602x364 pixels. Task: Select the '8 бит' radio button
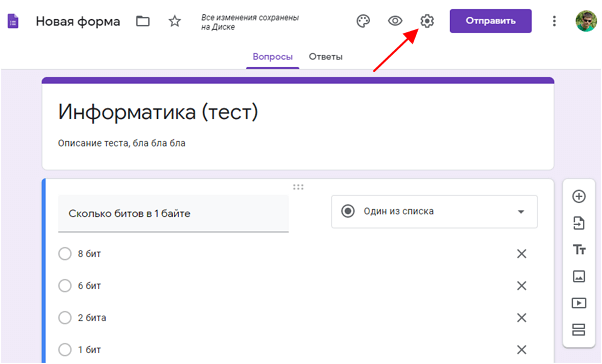tap(65, 253)
